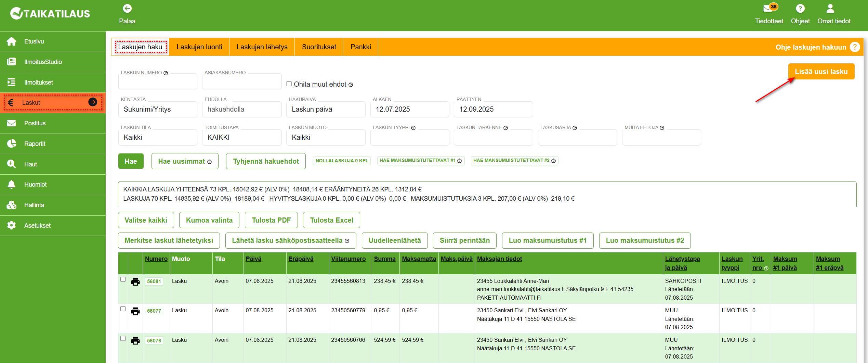
Task: Switch to Laskujen luonti tab
Action: [199, 47]
